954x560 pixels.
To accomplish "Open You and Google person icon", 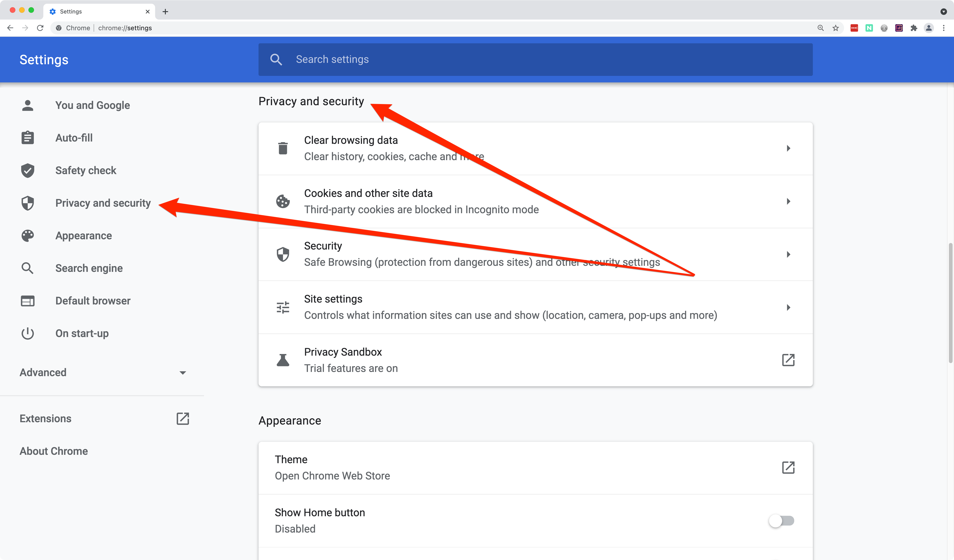I will 28,105.
